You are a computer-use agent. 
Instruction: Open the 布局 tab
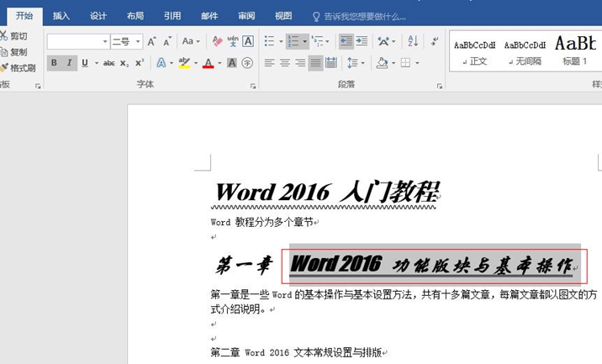tap(135, 16)
